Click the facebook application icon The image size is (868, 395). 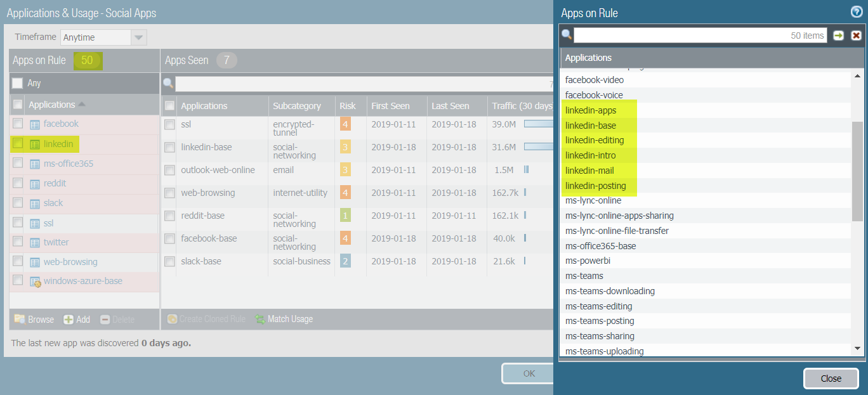click(x=35, y=124)
